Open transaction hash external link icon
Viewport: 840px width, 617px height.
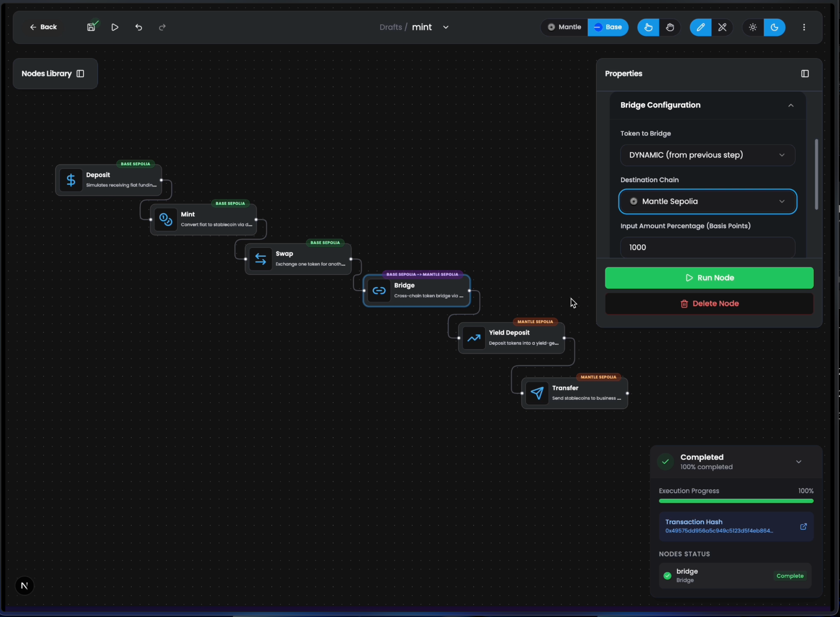click(x=803, y=526)
